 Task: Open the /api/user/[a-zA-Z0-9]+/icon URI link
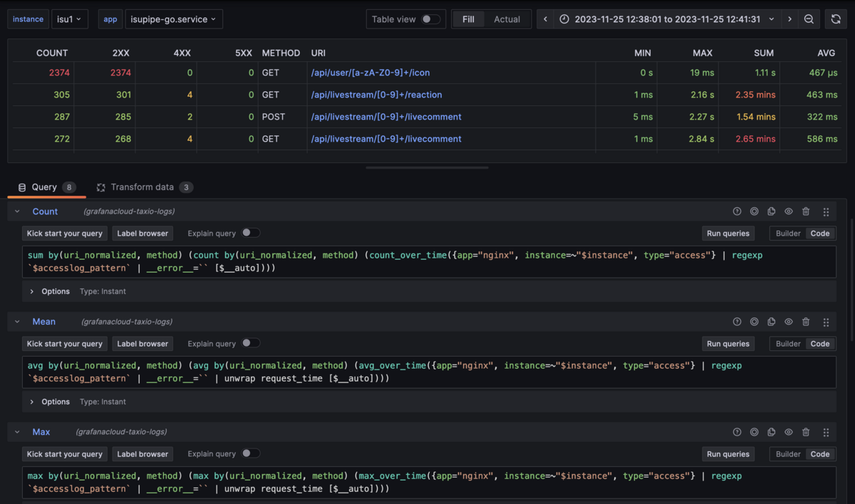coord(370,73)
